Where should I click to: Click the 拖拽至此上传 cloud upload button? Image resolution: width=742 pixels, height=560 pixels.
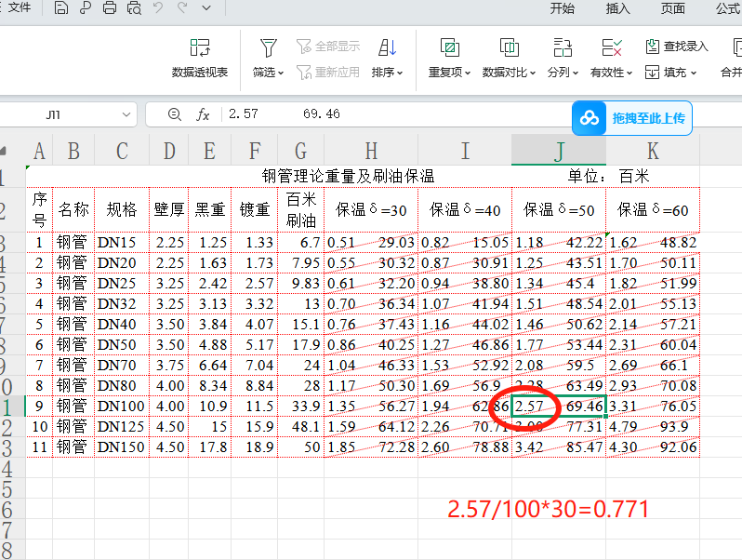tap(631, 118)
